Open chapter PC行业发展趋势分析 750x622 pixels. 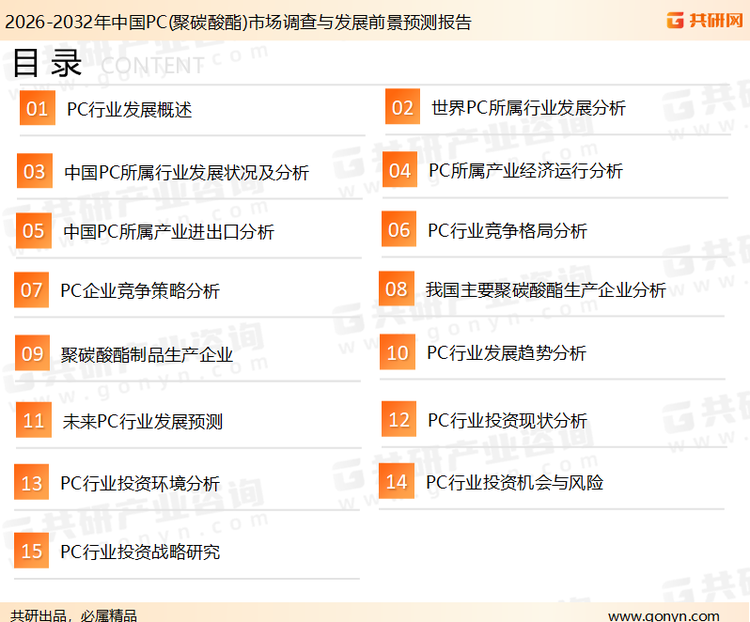coord(507,353)
